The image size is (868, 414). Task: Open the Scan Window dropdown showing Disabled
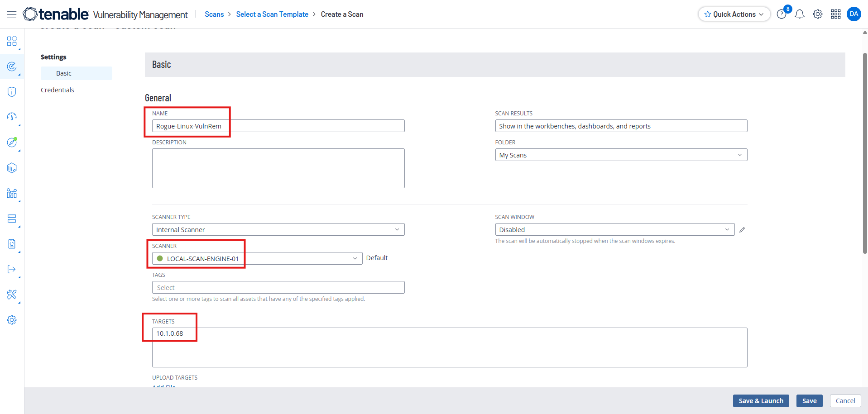click(x=614, y=229)
